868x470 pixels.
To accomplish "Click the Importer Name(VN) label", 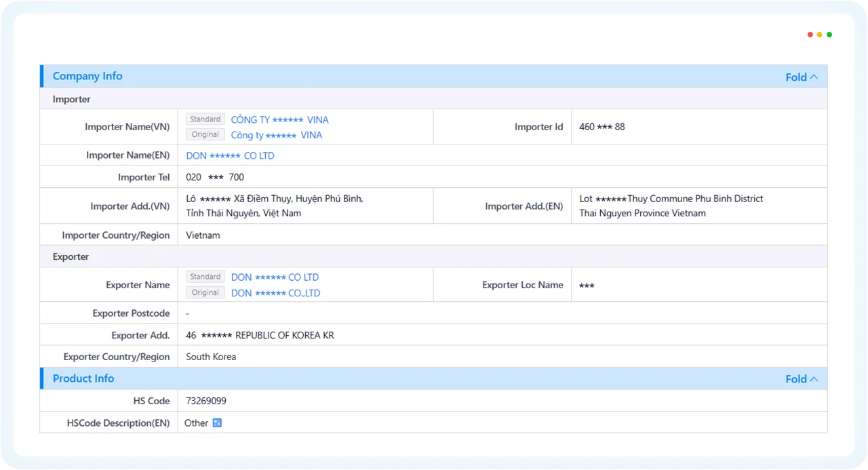I will pos(127,127).
